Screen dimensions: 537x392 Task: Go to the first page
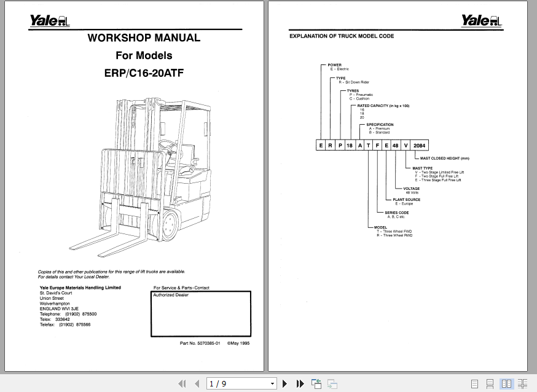182,383
